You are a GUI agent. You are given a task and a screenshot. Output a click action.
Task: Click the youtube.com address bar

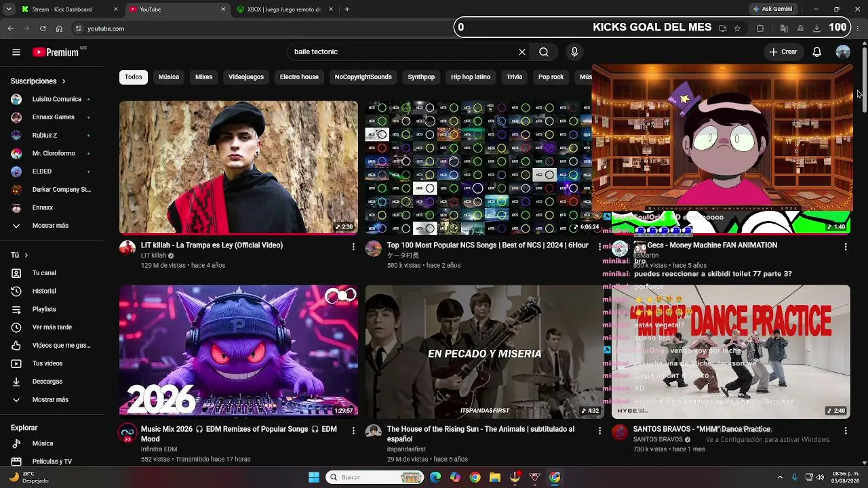(264, 28)
